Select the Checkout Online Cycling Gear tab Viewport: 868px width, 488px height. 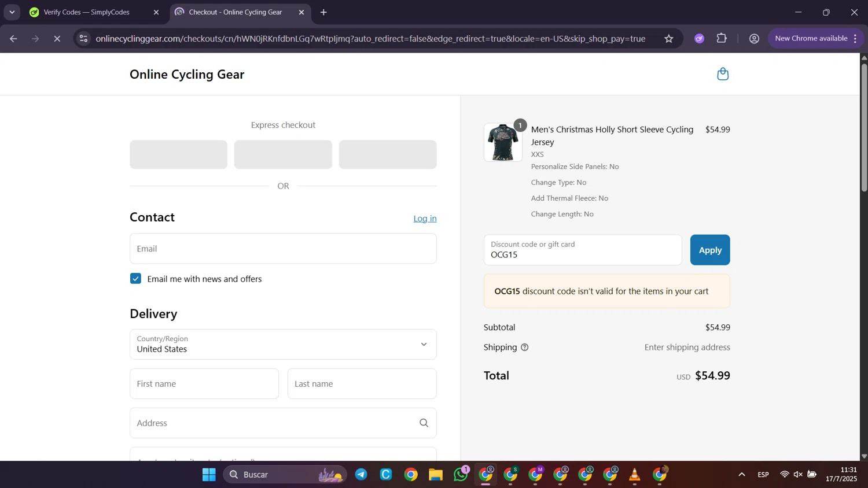click(236, 12)
